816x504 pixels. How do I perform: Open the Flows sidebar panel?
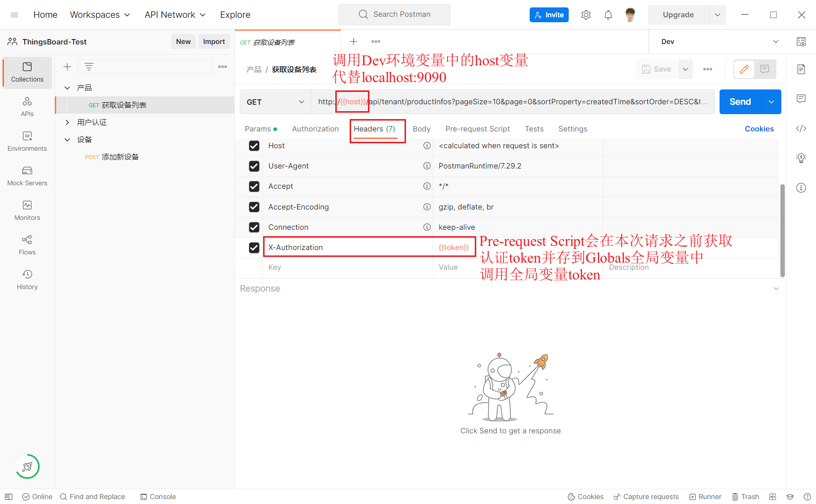(27, 245)
